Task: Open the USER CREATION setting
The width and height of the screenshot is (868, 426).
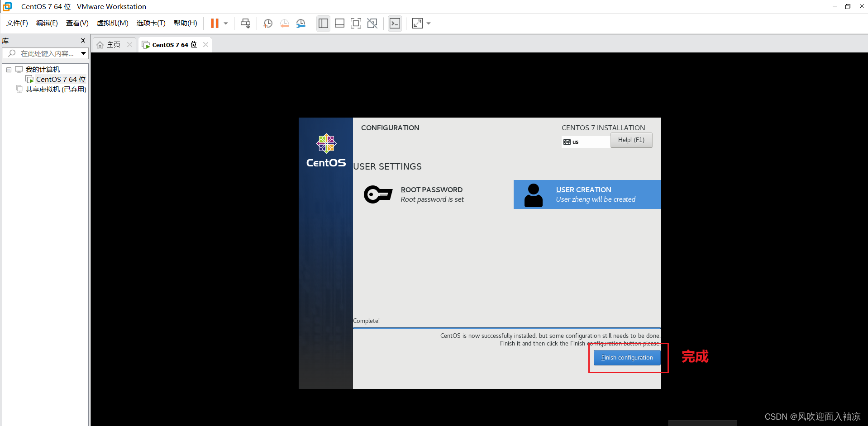Action: pos(587,194)
